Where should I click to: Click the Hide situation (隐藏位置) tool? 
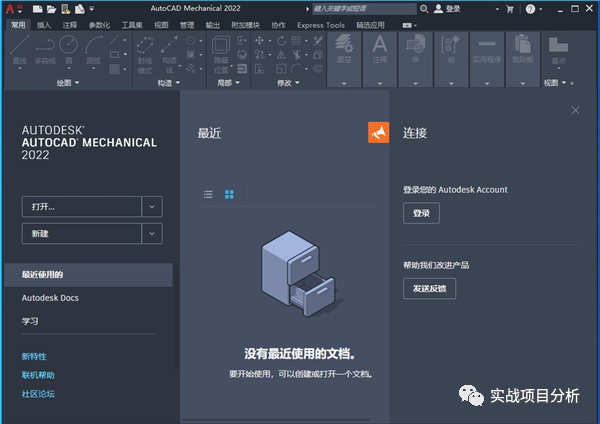click(x=221, y=55)
